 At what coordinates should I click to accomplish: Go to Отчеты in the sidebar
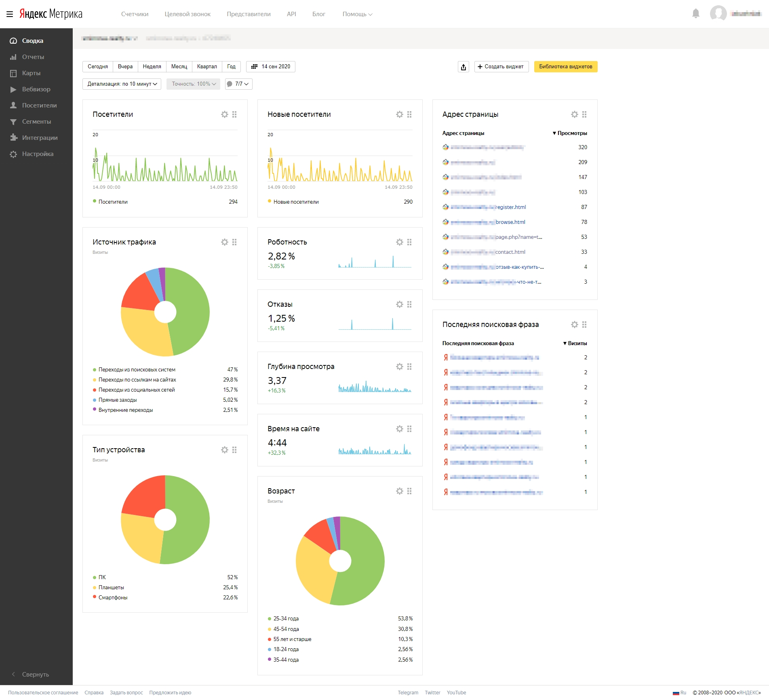[x=33, y=57]
